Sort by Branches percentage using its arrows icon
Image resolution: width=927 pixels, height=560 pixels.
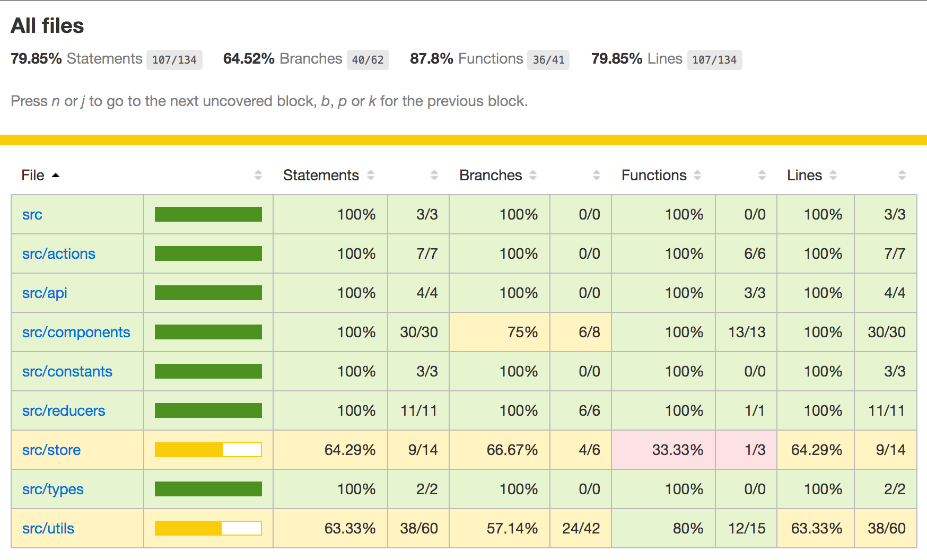click(533, 176)
